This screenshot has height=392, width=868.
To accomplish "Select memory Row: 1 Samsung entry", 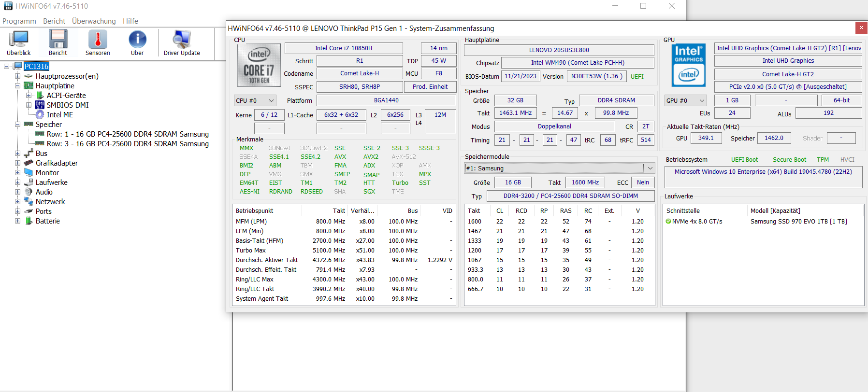I will pos(128,134).
